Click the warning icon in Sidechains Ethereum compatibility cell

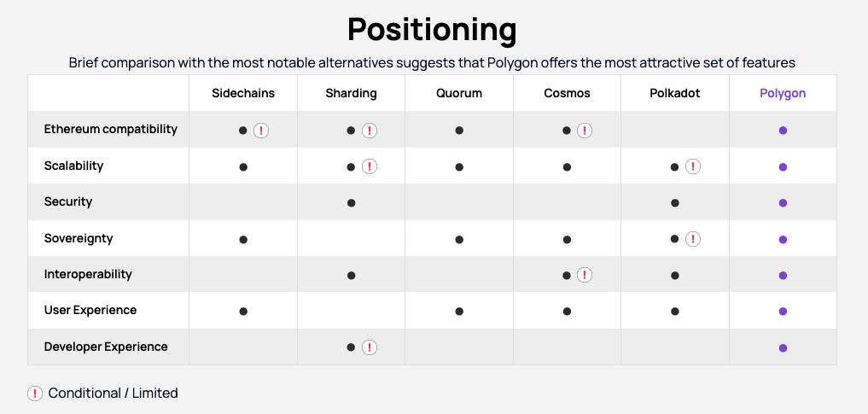click(x=261, y=131)
